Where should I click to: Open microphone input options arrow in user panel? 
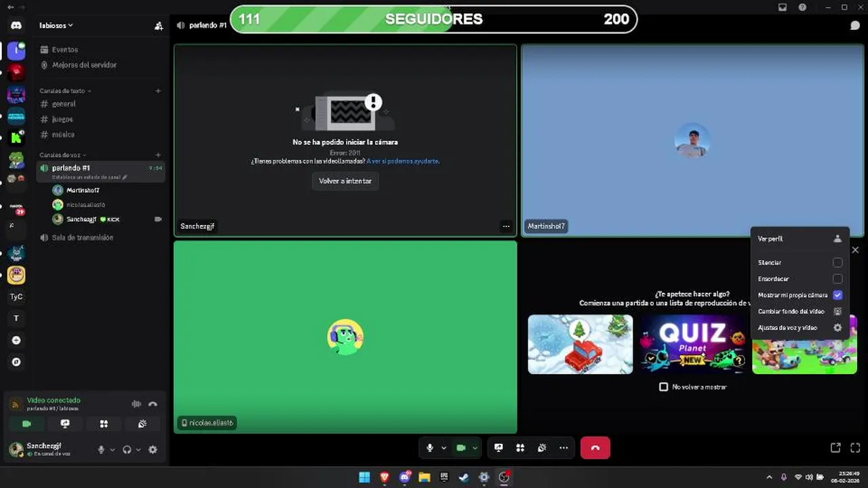tap(113, 449)
